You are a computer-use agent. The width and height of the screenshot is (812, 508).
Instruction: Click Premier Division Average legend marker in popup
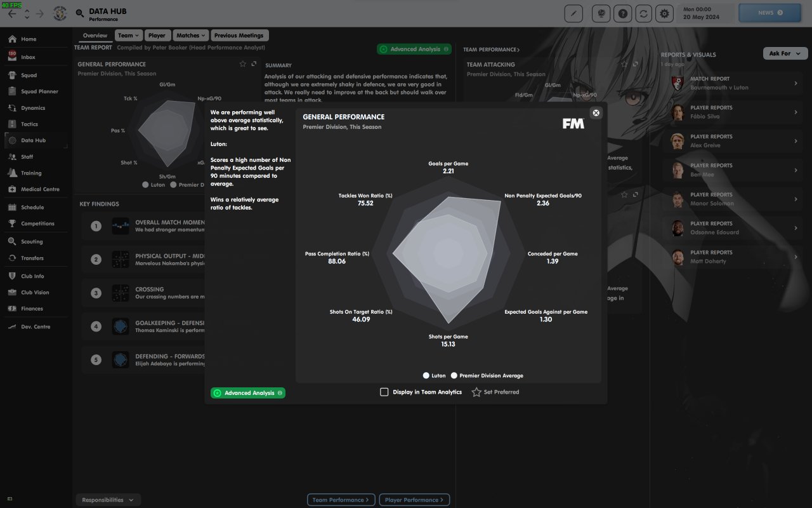(x=454, y=375)
